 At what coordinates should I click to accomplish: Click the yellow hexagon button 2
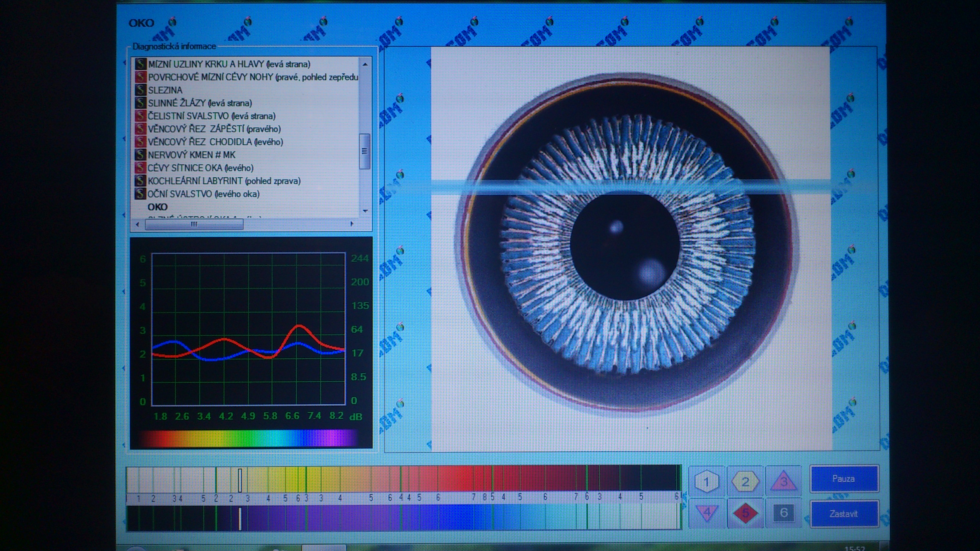745,481
